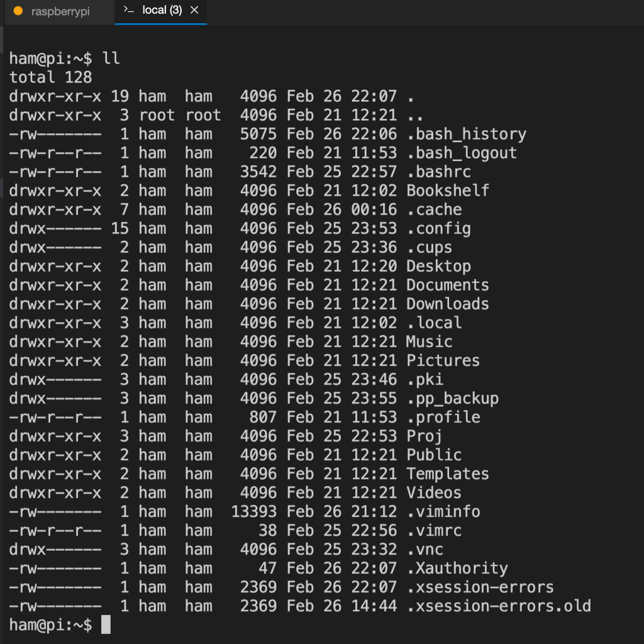This screenshot has height=644, width=644.
Task: Click the Pictures directory name
Action: [x=443, y=361]
